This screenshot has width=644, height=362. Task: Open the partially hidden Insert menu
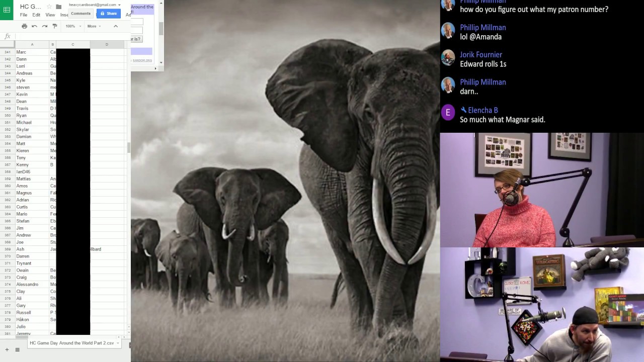click(x=64, y=15)
